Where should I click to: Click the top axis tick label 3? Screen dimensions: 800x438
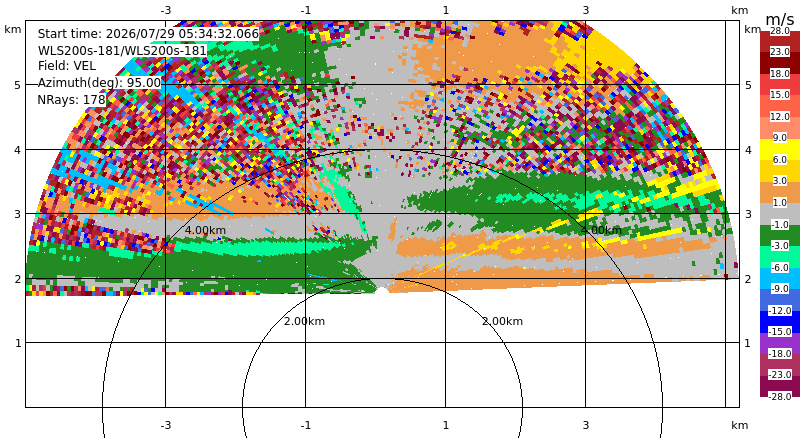coord(586,10)
